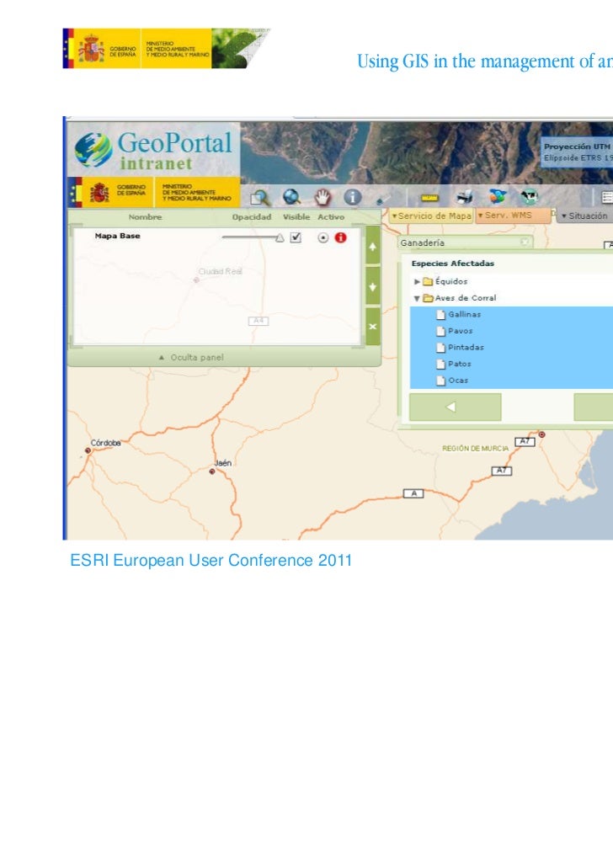Image resolution: width=613 pixels, height=868 pixels.
Task: Select Pintadas in species tree
Action: [466, 348]
